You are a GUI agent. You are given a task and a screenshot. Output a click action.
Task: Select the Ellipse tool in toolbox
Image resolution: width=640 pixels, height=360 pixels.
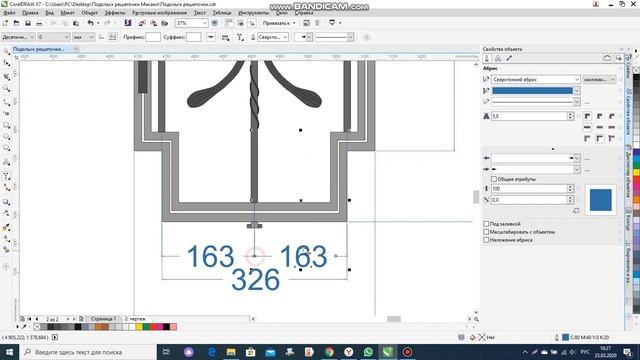coord(6,137)
